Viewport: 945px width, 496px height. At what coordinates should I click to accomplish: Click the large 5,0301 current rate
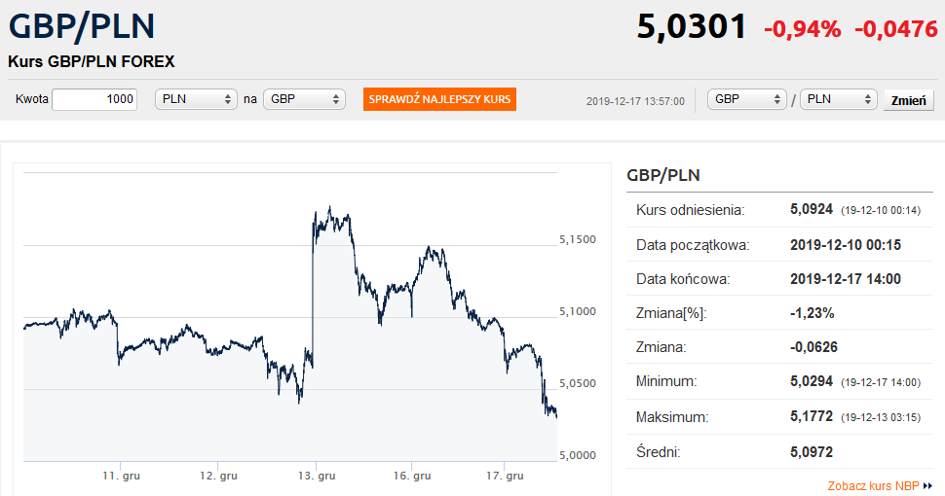pyautogui.click(x=691, y=27)
